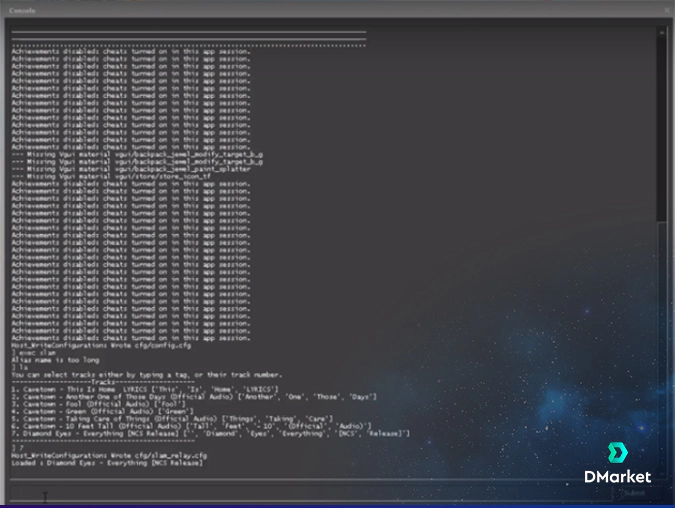Click 'Wrote cfg/config.cfg' line
The height and width of the screenshot is (508, 675).
click(x=101, y=345)
